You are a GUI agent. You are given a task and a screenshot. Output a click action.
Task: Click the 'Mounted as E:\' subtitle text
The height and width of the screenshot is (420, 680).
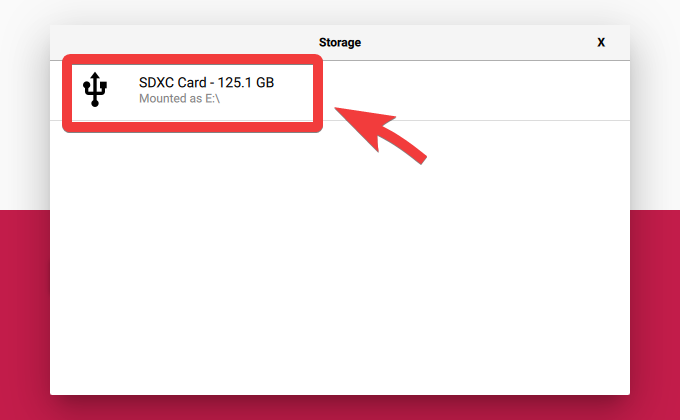tap(179, 98)
